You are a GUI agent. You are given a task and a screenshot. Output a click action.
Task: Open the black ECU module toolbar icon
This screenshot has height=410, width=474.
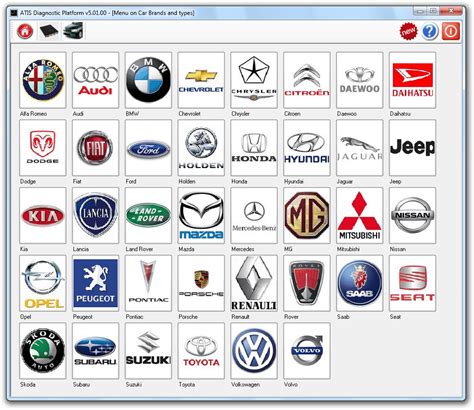pyautogui.click(x=49, y=31)
